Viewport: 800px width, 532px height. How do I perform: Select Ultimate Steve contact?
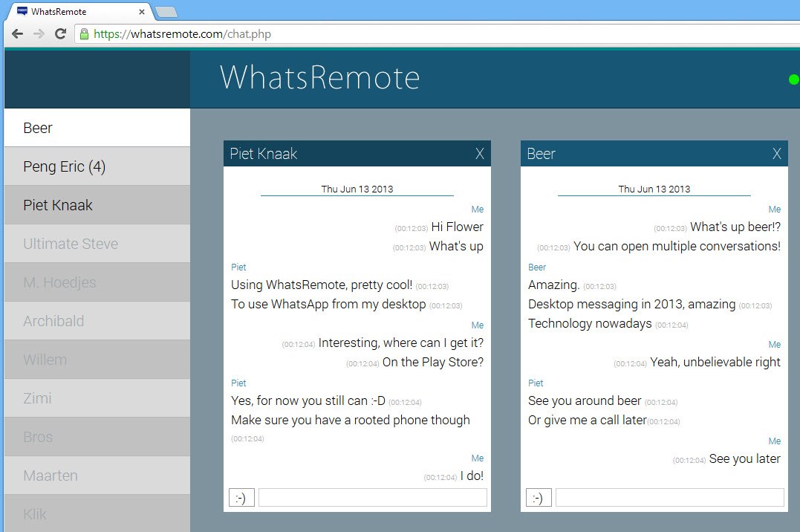(x=97, y=244)
